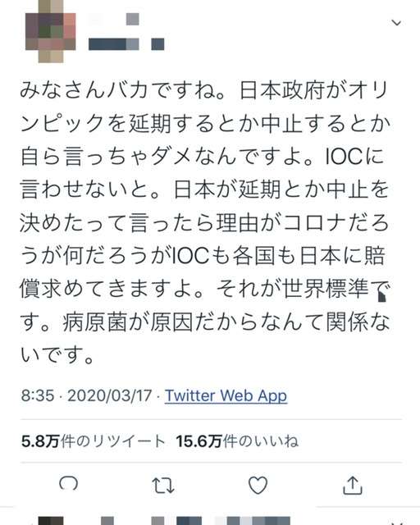
Task: Expand the tweet options chevron at top right
Action: click(396, 23)
